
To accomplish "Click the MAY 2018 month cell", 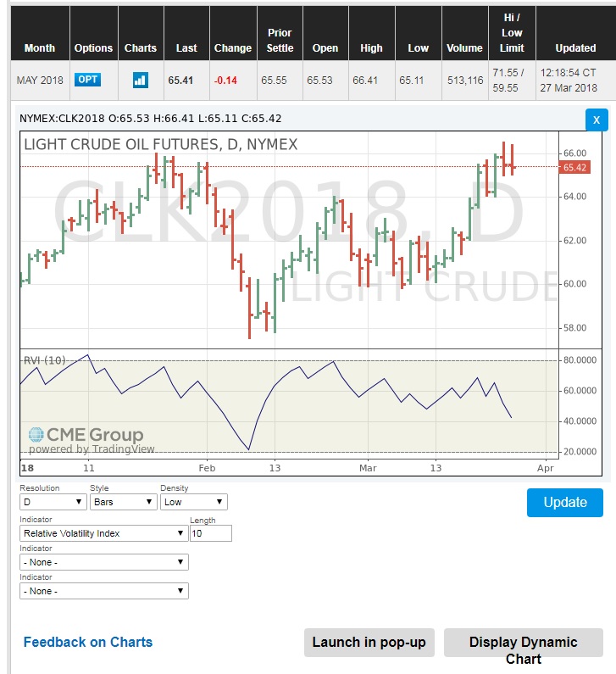I will [40, 81].
